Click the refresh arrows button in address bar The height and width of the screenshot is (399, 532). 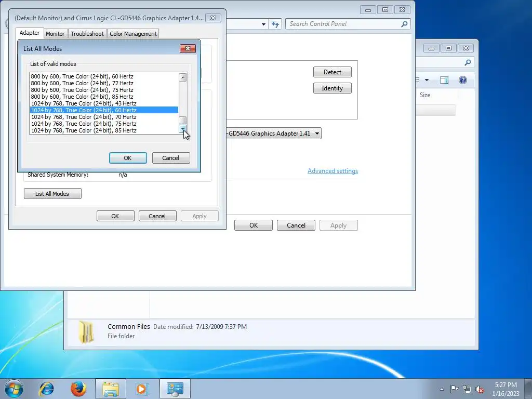click(275, 24)
